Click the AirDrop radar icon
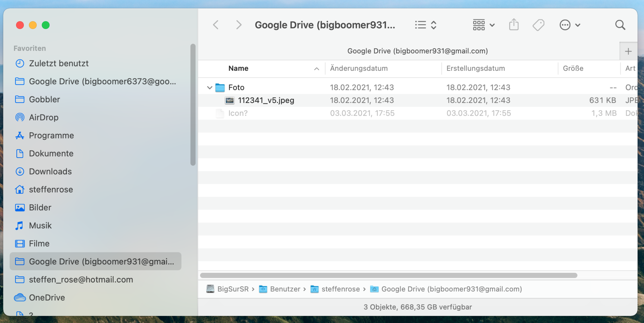This screenshot has height=323, width=644. click(x=20, y=117)
